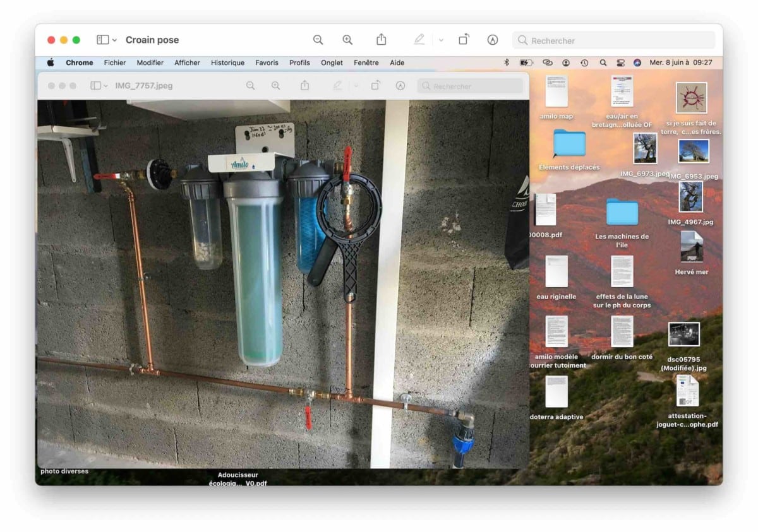Open Control Center in the menu bar
This screenshot has width=758, height=532.
[620, 62]
